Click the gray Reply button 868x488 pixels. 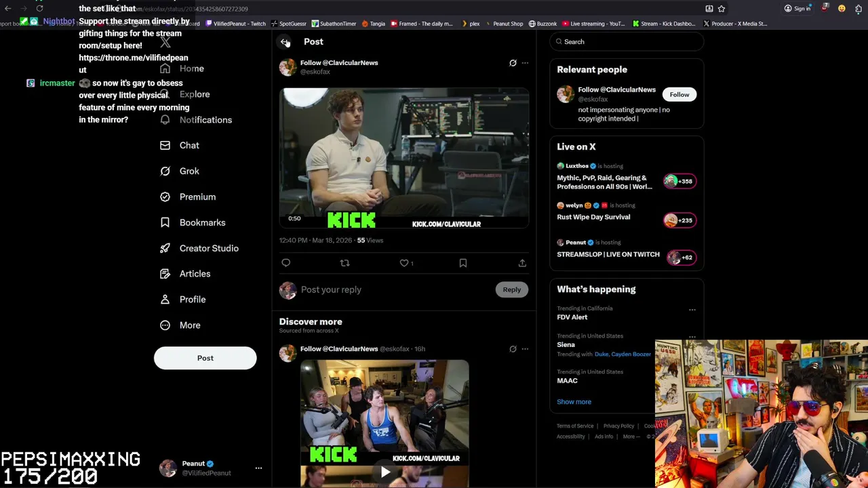(x=512, y=290)
